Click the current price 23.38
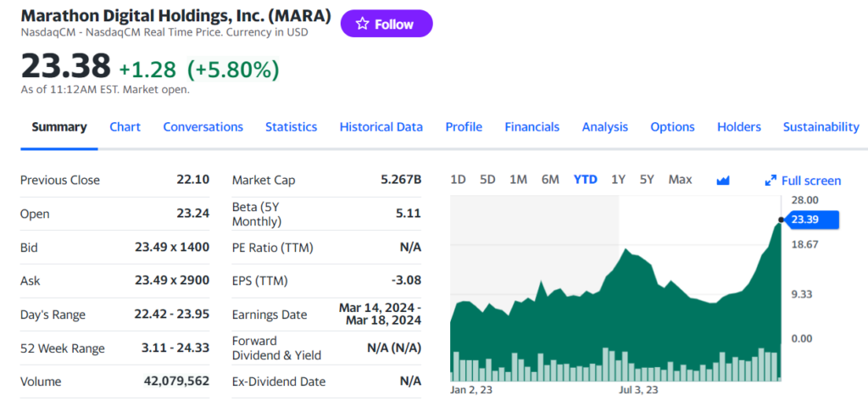This screenshot has height=401, width=868. 66,66
